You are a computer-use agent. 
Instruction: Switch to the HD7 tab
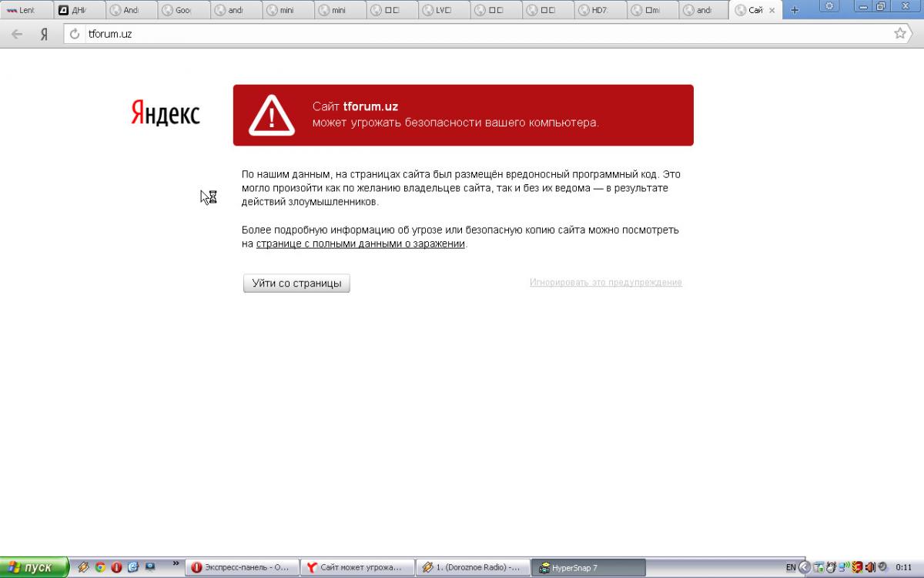point(598,11)
